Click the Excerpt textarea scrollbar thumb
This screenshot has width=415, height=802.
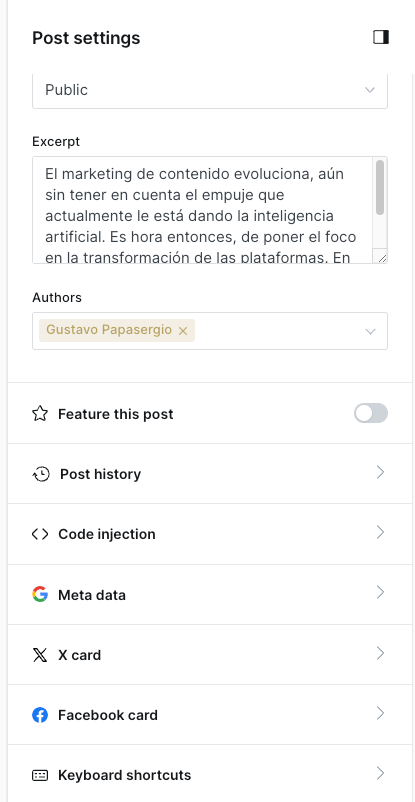coord(380,187)
